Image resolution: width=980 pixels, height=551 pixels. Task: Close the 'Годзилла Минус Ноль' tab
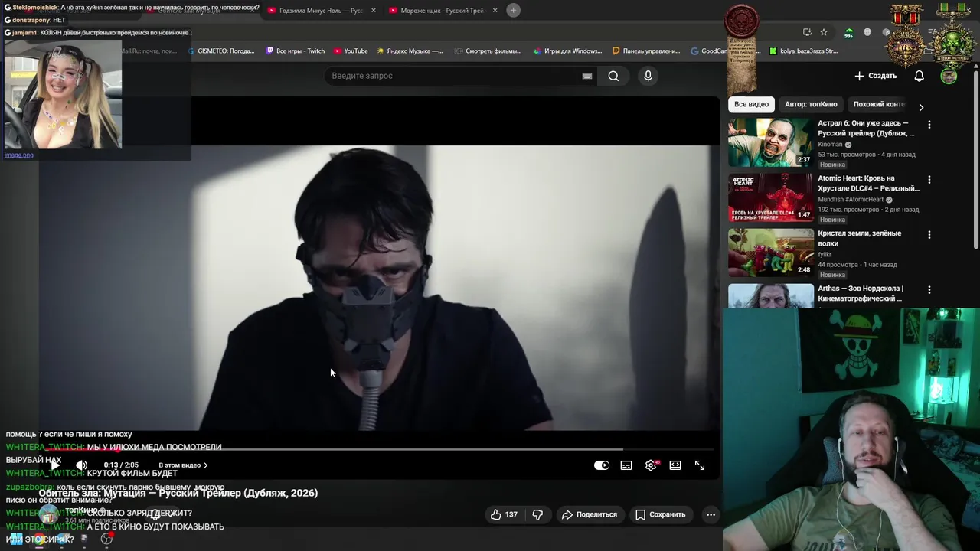click(374, 11)
